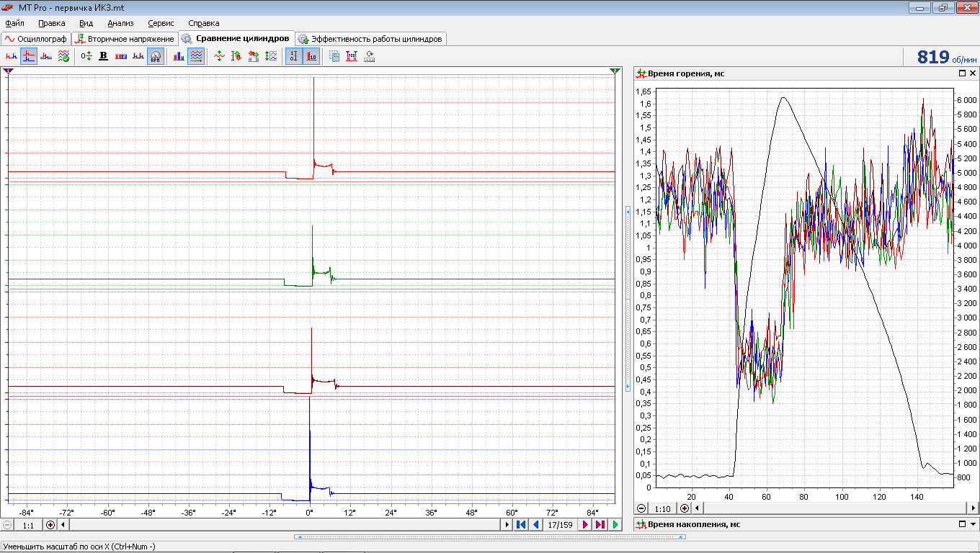Click the waveforms with green checkmark icon

pyautogui.click(x=63, y=56)
